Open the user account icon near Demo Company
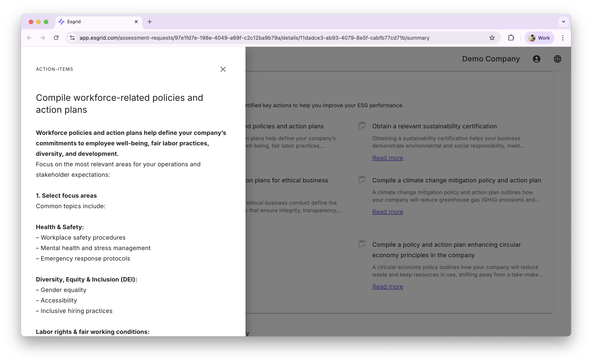592x364 pixels. [536, 59]
